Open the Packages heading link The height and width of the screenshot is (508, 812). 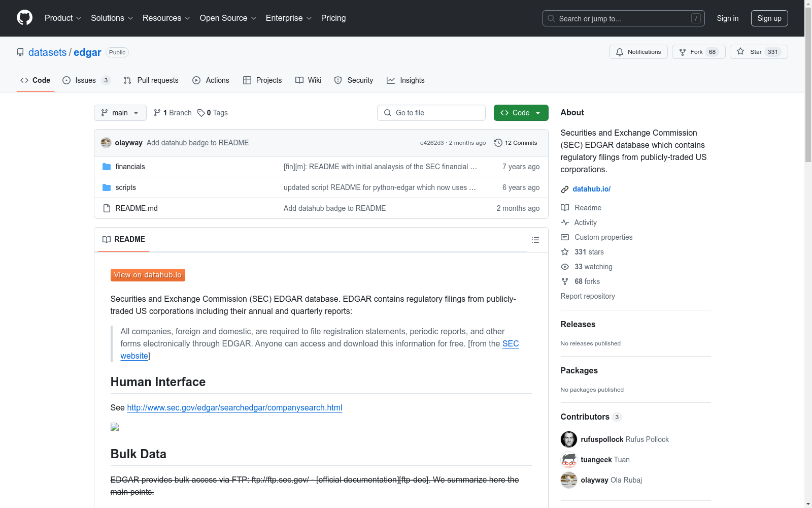pyautogui.click(x=579, y=370)
